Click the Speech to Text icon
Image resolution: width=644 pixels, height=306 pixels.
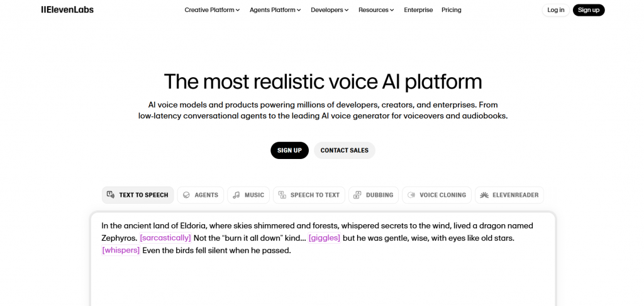pyautogui.click(x=282, y=195)
